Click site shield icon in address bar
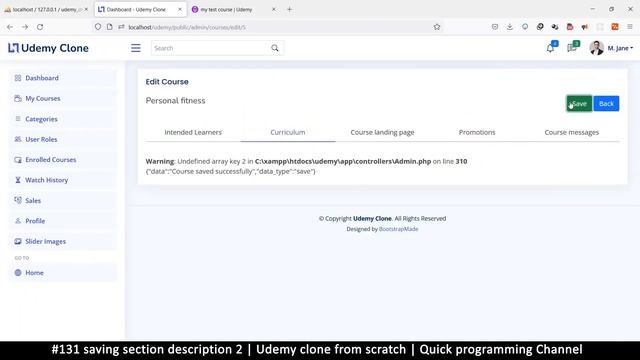The height and width of the screenshot is (360, 640). pos(98,27)
